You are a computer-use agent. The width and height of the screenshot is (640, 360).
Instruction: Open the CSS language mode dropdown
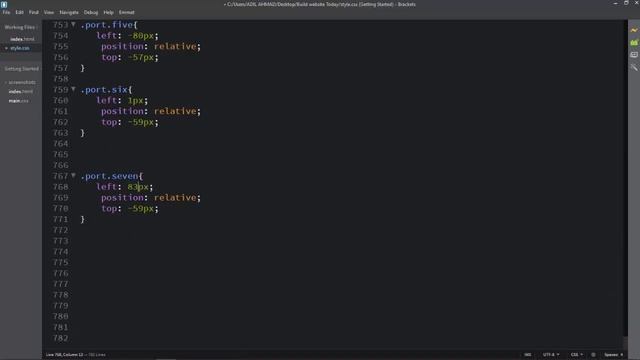coord(576,355)
